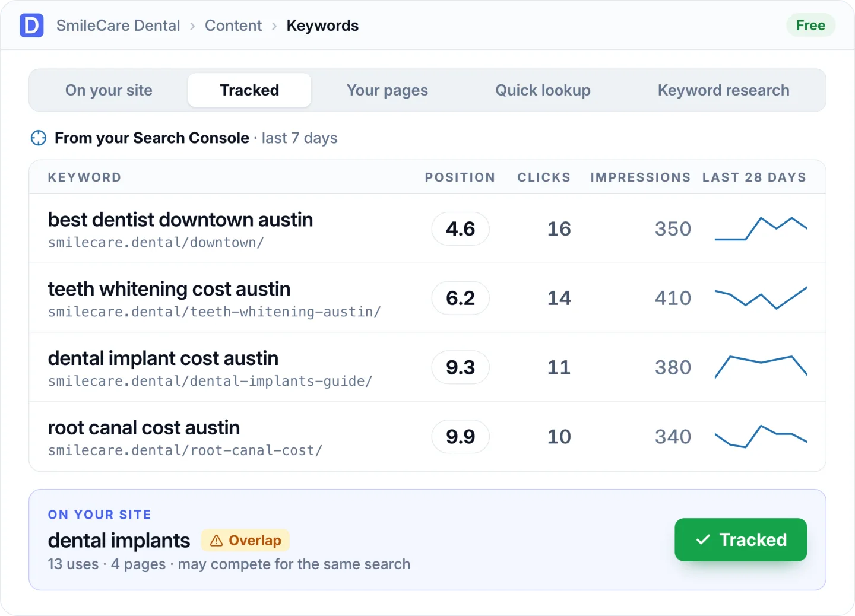Click position badge 4.6
The width and height of the screenshot is (855, 616).
tap(461, 228)
